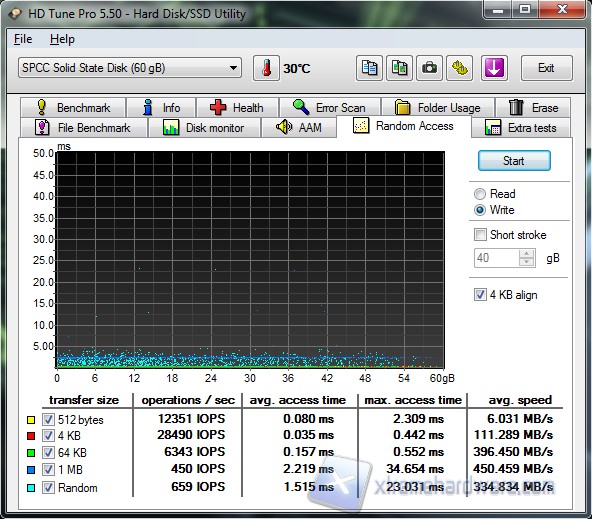The width and height of the screenshot is (592, 519).
Task: Toggle the 4 KB align checkbox
Action: (x=480, y=295)
